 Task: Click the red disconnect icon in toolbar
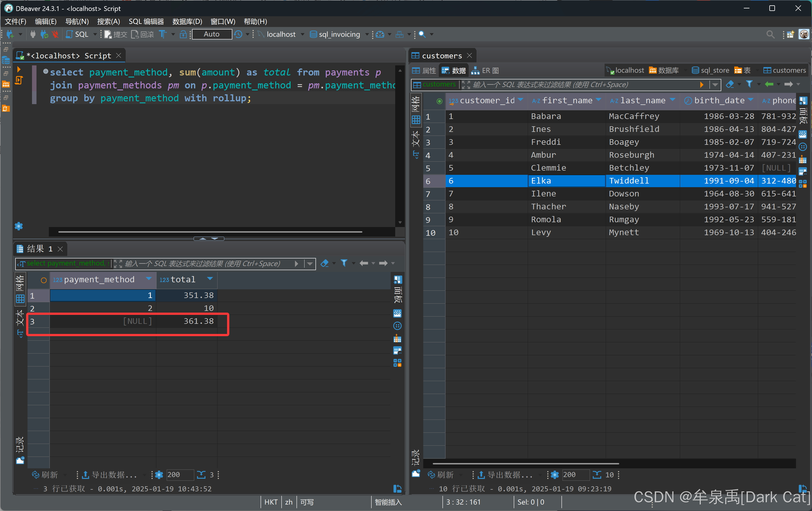[55, 35]
